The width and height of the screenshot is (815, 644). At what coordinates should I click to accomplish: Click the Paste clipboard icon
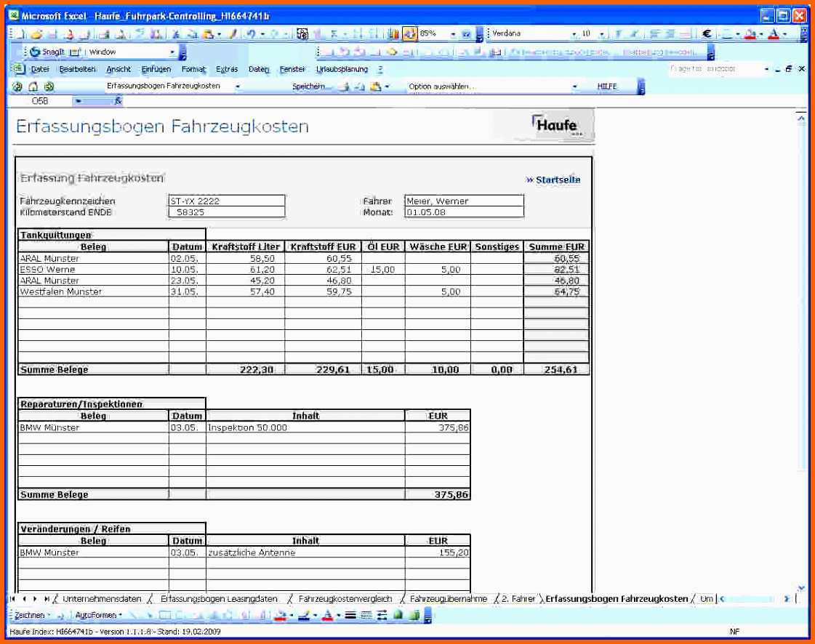(x=209, y=34)
